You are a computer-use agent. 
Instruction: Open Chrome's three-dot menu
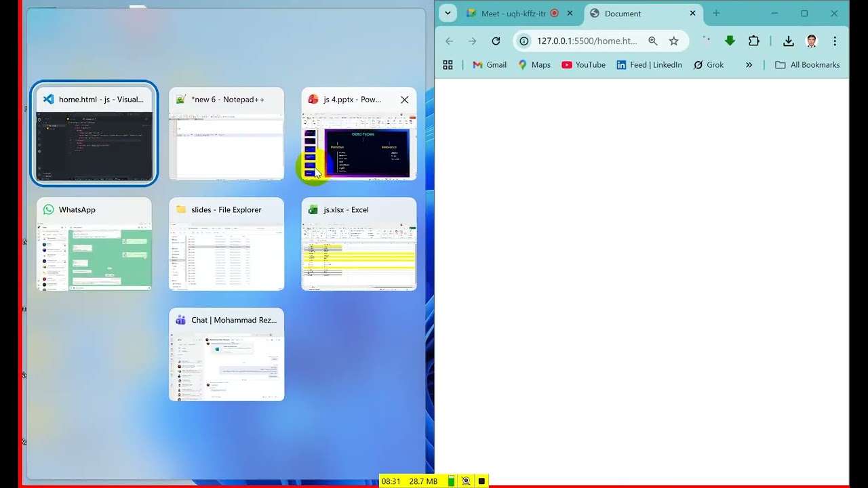pos(835,41)
